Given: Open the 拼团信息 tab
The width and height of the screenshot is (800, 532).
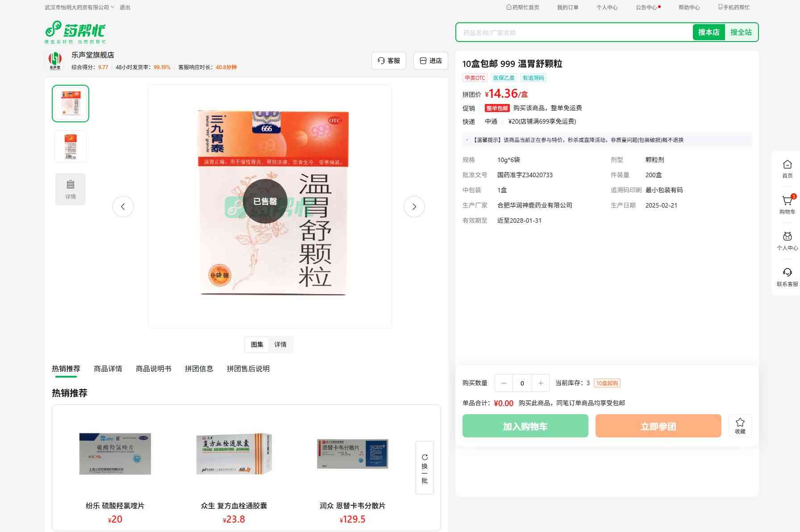Looking at the screenshot, I should (x=199, y=369).
